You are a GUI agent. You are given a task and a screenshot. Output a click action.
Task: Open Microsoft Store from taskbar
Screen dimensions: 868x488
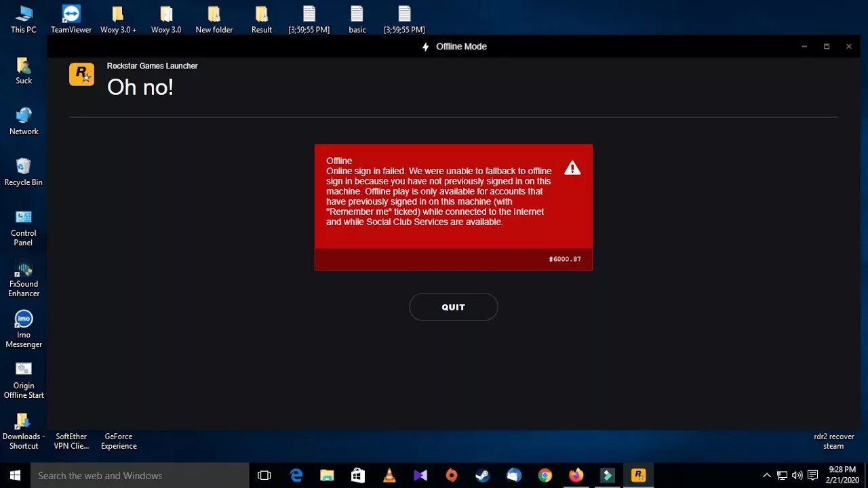coord(358,475)
